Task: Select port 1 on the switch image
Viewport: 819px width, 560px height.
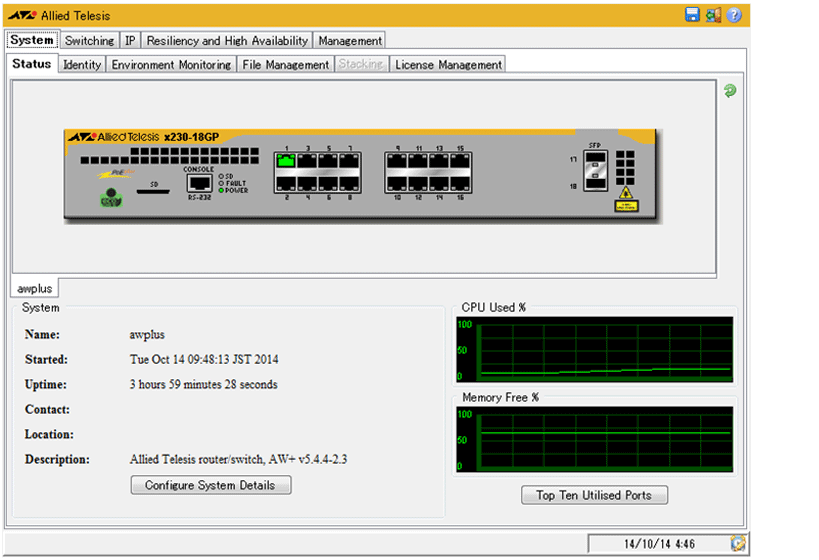Action: 286,160
